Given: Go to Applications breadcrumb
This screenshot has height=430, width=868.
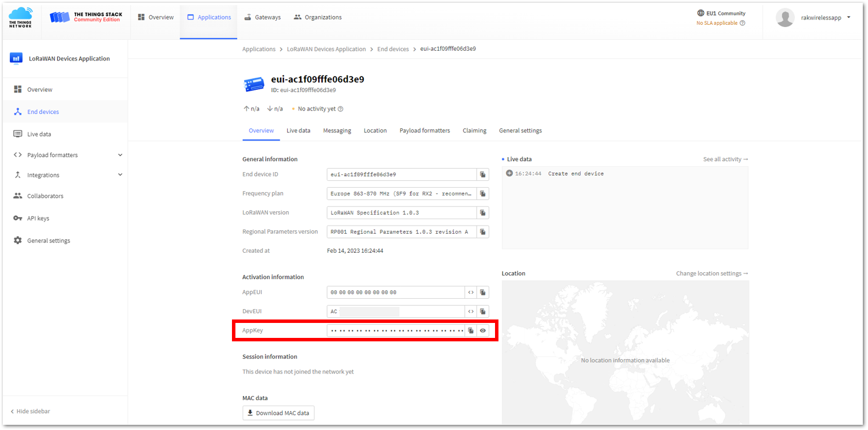Looking at the screenshot, I should [259, 49].
